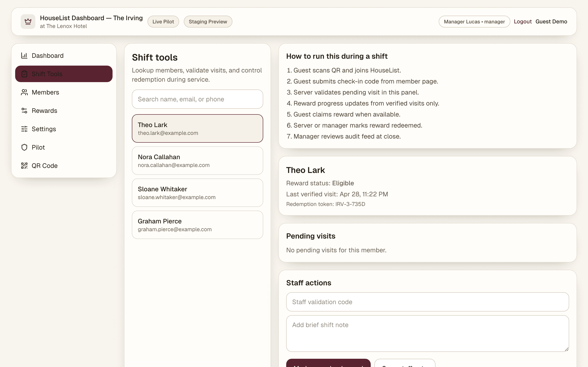Image resolution: width=588 pixels, height=367 pixels.
Task: Click the Pilot shield icon
Action: [24, 147]
